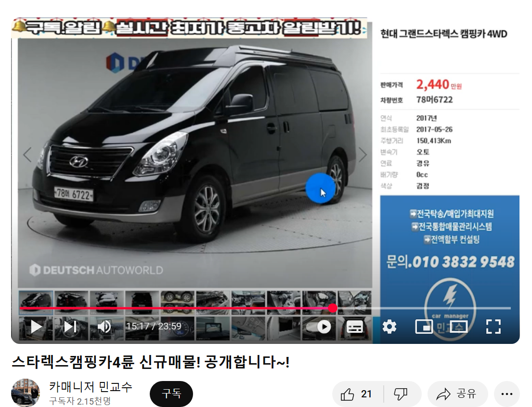Screen dimensions: 532x407
Task: Open the video settings gear
Action: pos(389,327)
